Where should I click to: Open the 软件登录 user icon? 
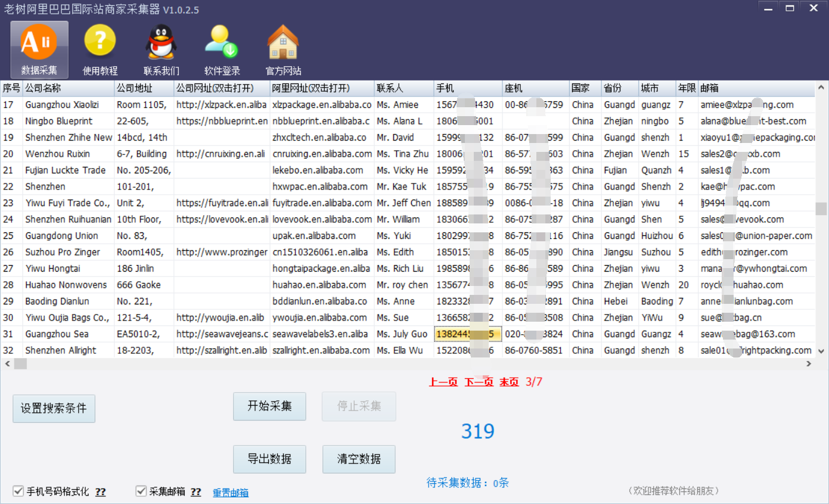[222, 49]
